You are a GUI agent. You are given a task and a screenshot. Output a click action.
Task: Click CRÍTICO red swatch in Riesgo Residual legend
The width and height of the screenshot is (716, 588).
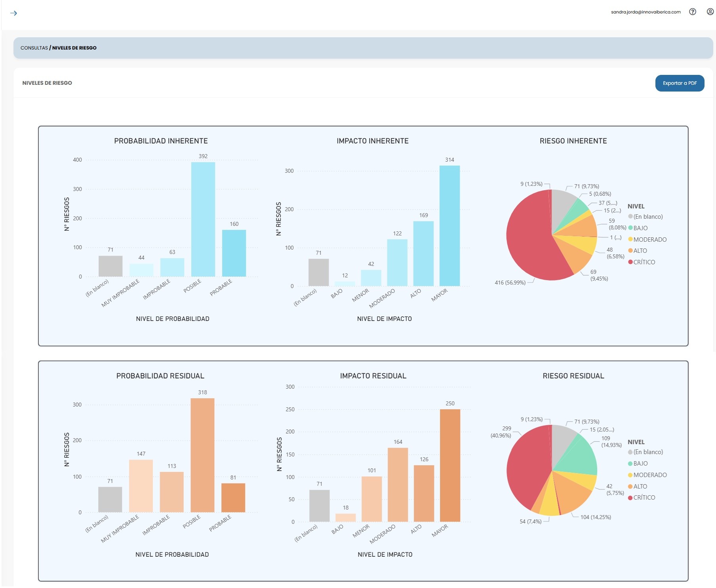pyautogui.click(x=630, y=498)
